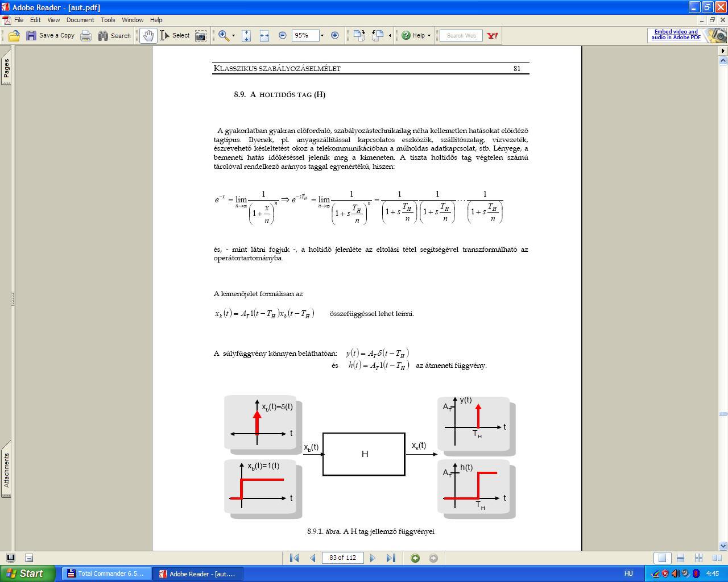Go back to the previous view
Viewport: 728px width, 582px height.
click(415, 558)
